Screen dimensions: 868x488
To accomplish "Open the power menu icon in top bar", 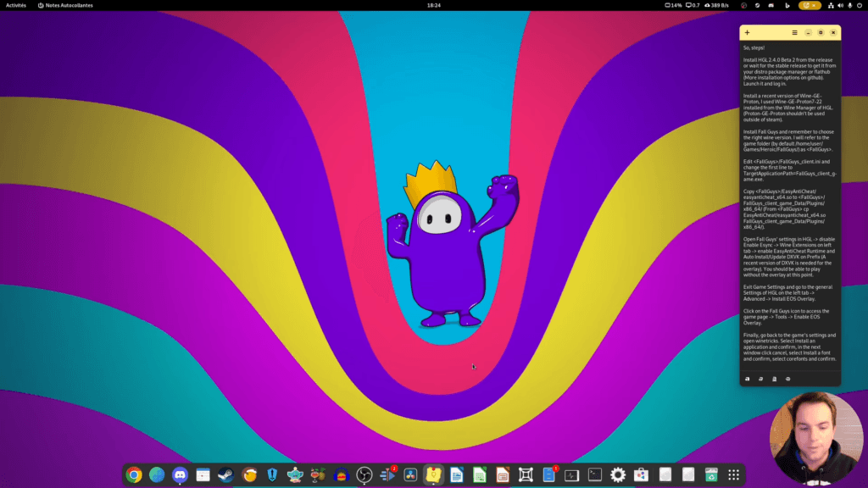I will [x=860, y=5].
